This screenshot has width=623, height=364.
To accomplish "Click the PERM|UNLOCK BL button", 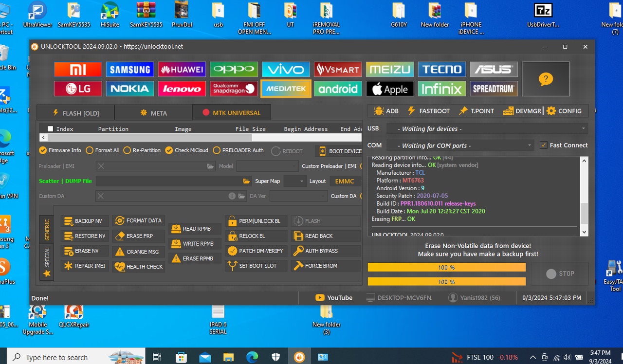I will click(256, 221).
